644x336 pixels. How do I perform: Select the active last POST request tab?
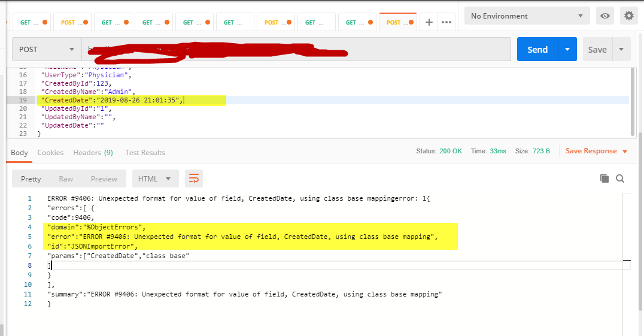398,22
